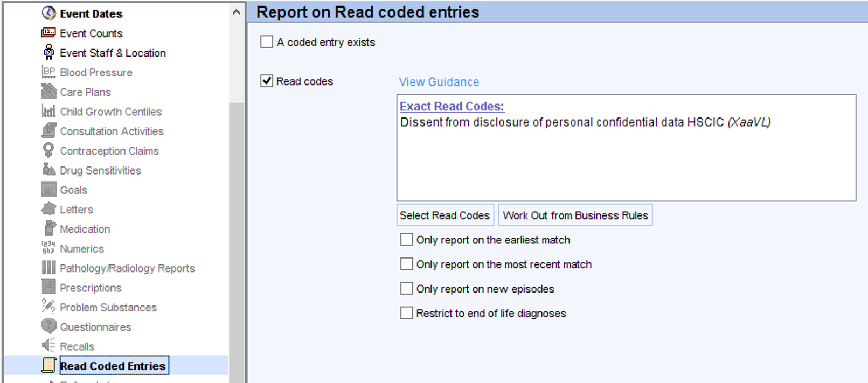Click Work Out from Business Rules button
The height and width of the screenshot is (383, 868).
pos(575,215)
